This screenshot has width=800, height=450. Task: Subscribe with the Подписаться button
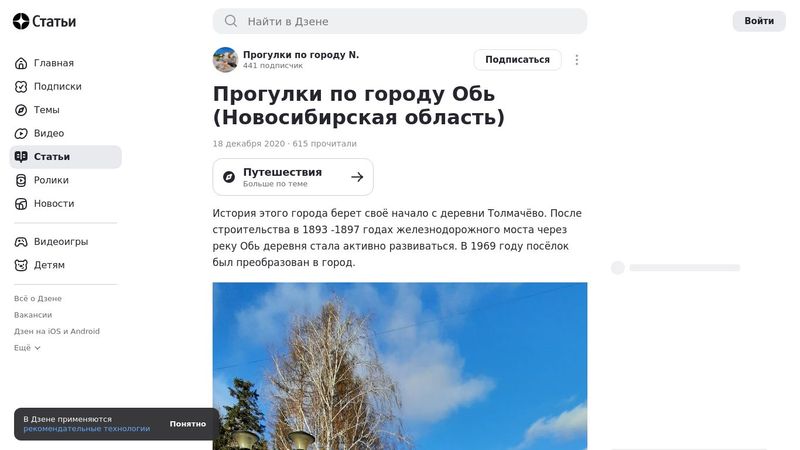pyautogui.click(x=517, y=60)
